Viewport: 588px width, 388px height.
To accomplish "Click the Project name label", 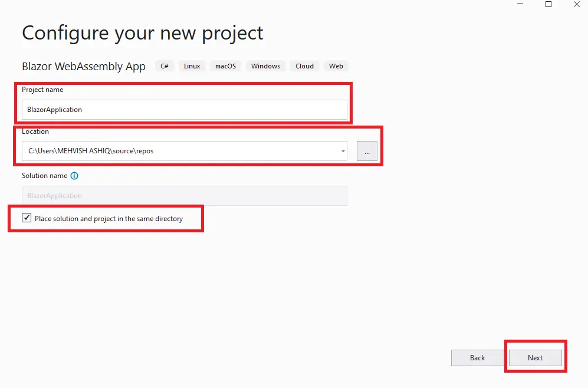I will (42, 90).
